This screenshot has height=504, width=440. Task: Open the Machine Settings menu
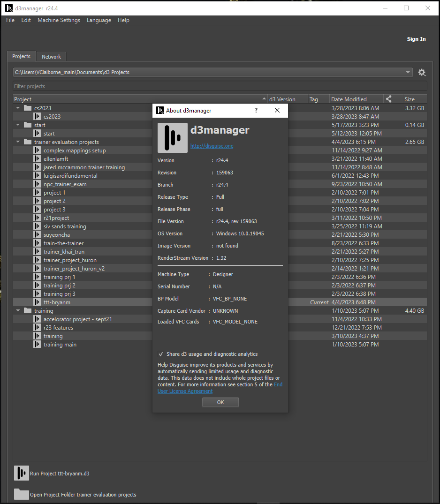coord(59,20)
